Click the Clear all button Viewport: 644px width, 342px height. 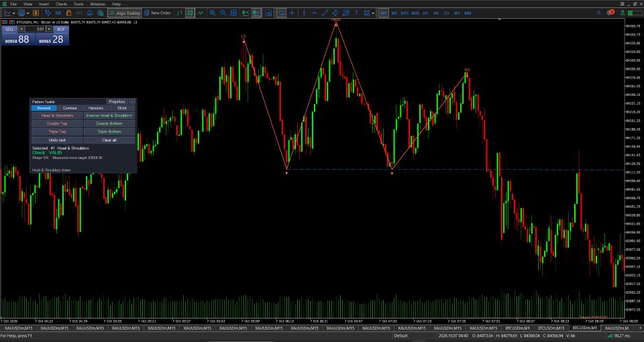click(109, 140)
